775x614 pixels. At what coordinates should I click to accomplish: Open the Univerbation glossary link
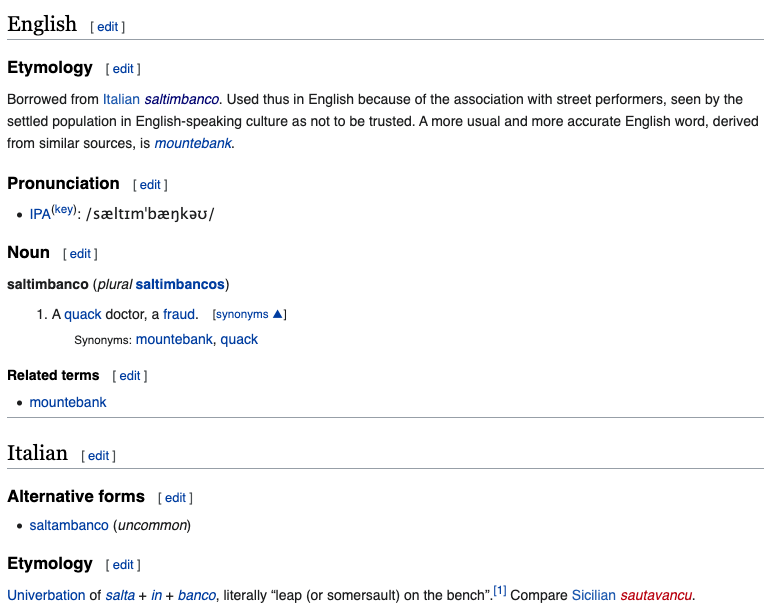click(46, 595)
